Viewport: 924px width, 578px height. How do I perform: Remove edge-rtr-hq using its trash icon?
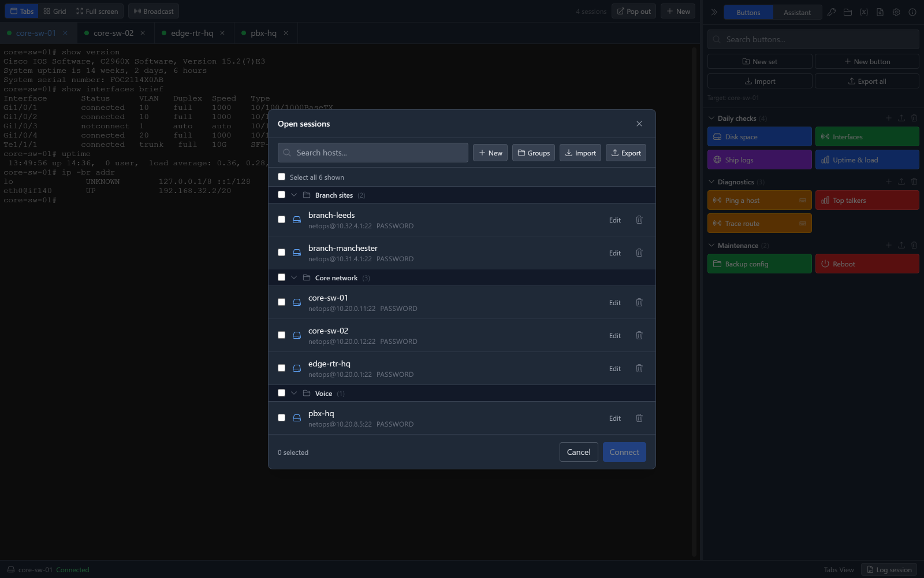(639, 368)
